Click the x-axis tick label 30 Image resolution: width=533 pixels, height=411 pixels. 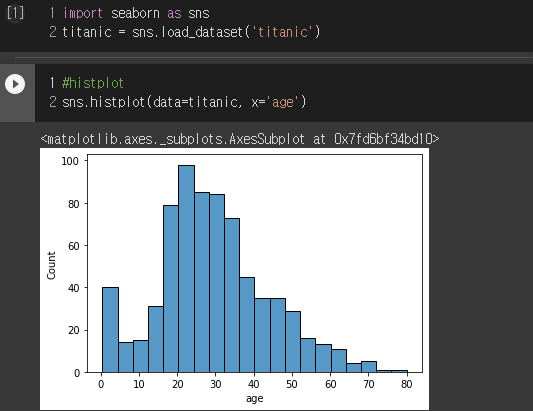[x=216, y=384]
